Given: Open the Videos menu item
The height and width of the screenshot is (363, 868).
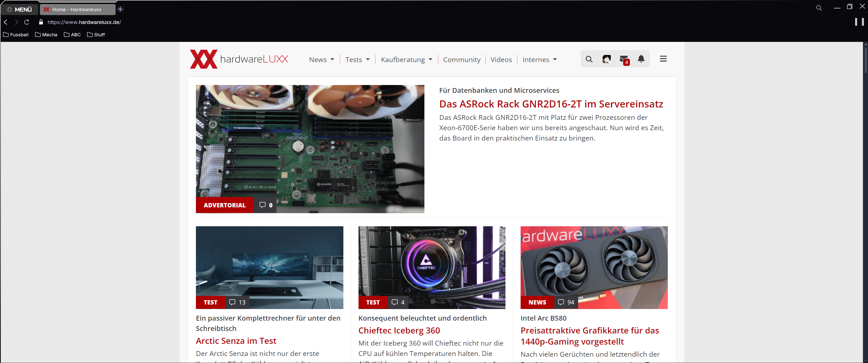Looking at the screenshot, I should tap(501, 60).
